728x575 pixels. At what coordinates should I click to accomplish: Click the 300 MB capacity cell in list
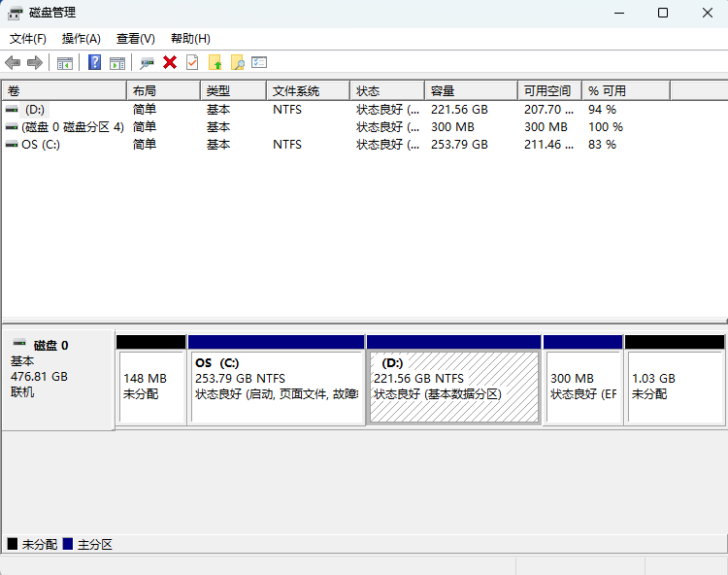pyautogui.click(x=452, y=127)
